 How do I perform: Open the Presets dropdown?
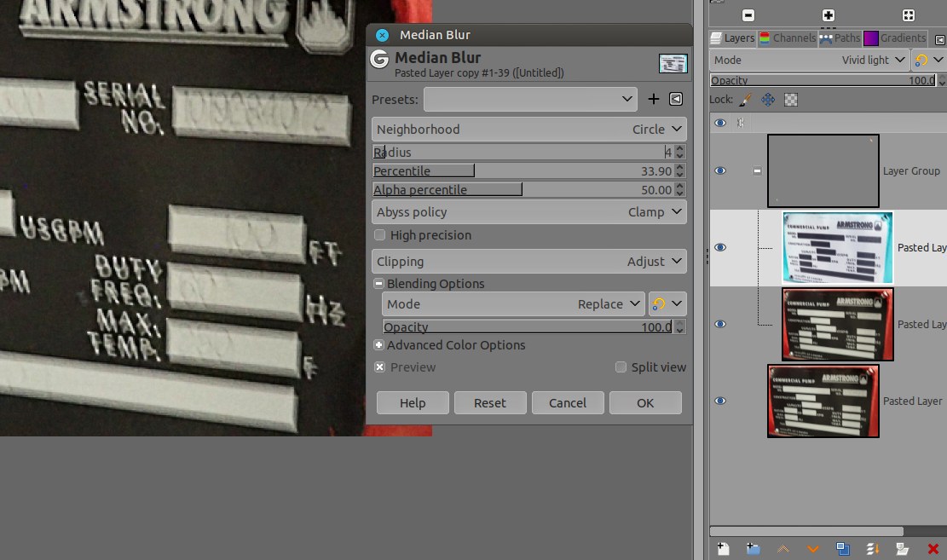(530, 99)
